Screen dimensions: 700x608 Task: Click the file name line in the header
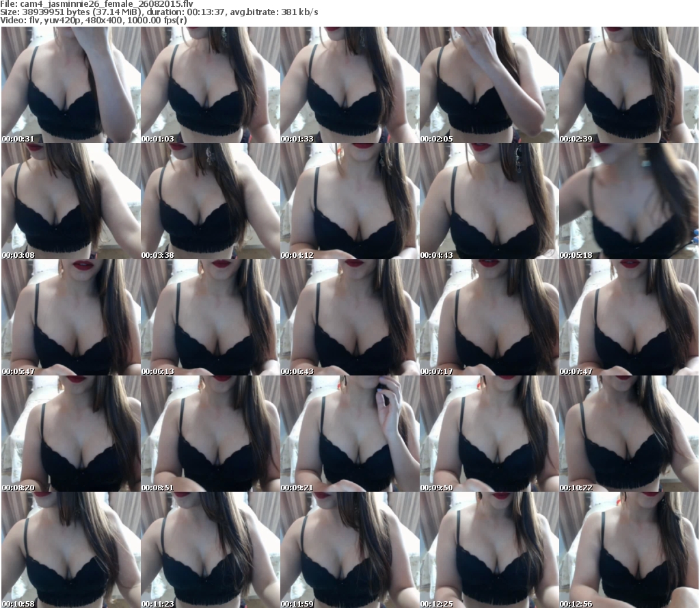point(97,4)
